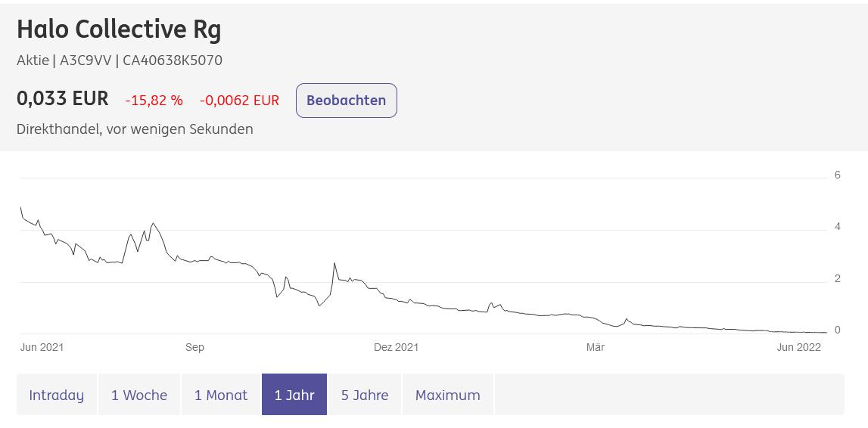Click the ISIN text CA40638K5070
The image size is (868, 428).
coord(173,60)
